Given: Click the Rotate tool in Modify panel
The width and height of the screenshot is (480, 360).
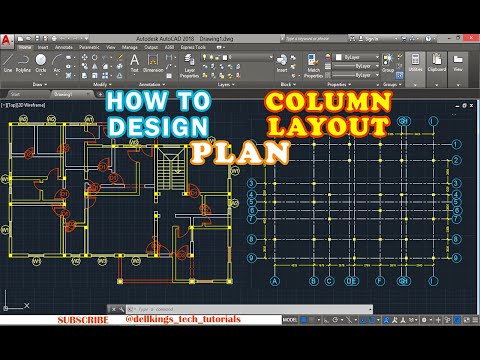Looking at the screenshot, I should click(95, 57).
